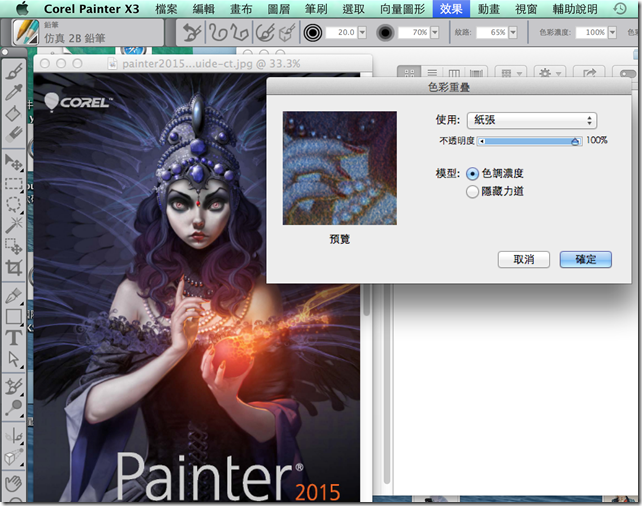
Task: Open the brush size 20.0 dropdown arrow
Action: pyautogui.click(x=362, y=32)
